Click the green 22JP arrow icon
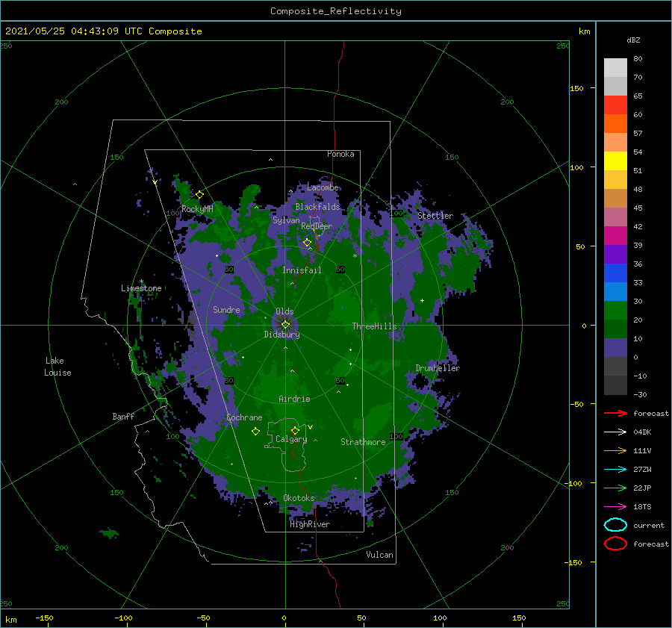Screen dimensions: 672x628 pyautogui.click(x=615, y=488)
